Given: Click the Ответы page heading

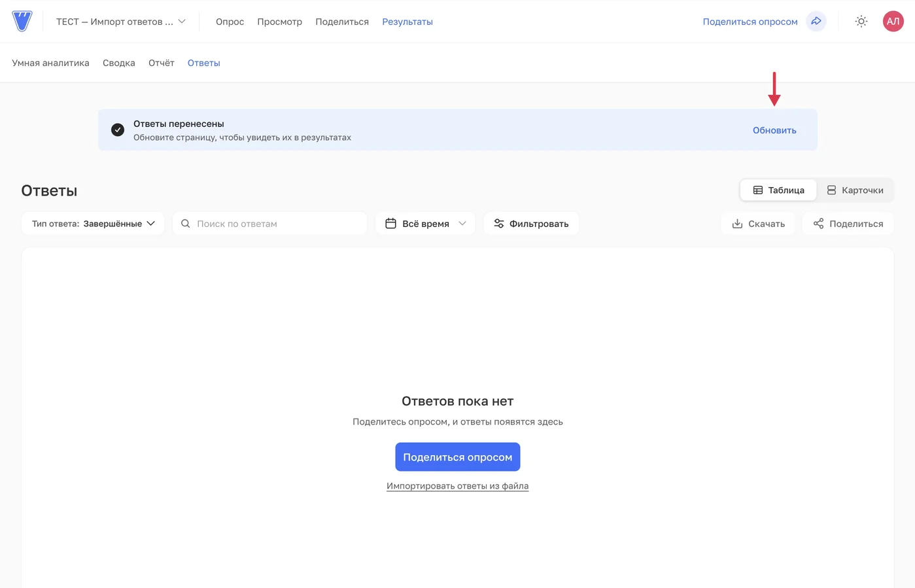Looking at the screenshot, I should tap(49, 190).
